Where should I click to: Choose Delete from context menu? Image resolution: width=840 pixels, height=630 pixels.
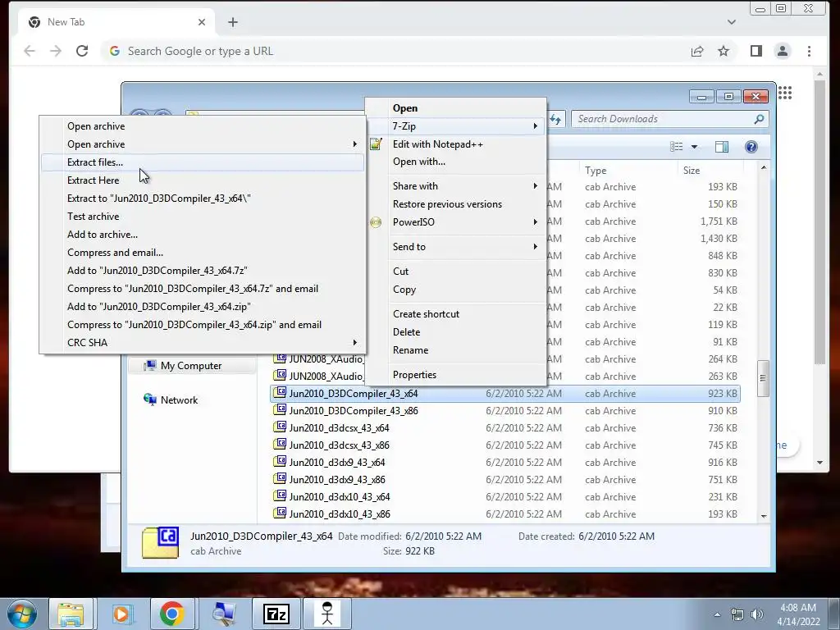click(455, 332)
